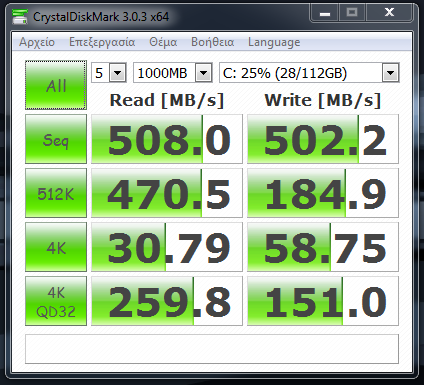This screenshot has width=424, height=385.
Task: Start the Seq sequential test
Action: pyautogui.click(x=56, y=139)
